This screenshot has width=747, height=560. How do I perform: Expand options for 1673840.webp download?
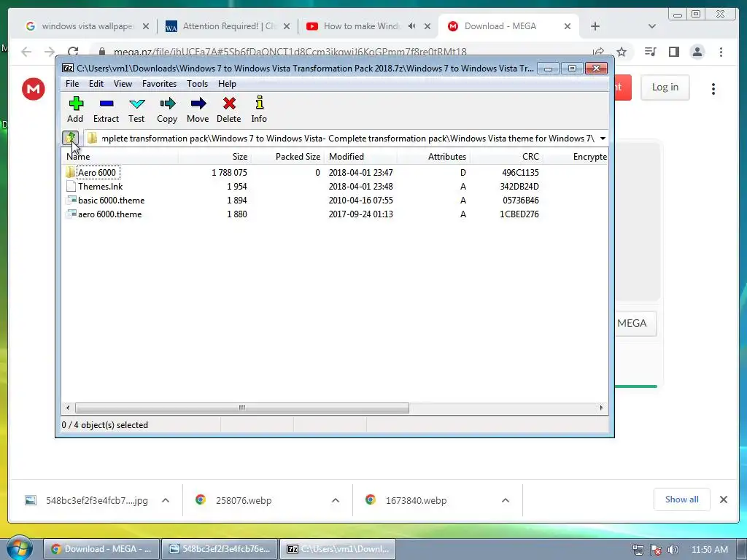[x=506, y=500]
